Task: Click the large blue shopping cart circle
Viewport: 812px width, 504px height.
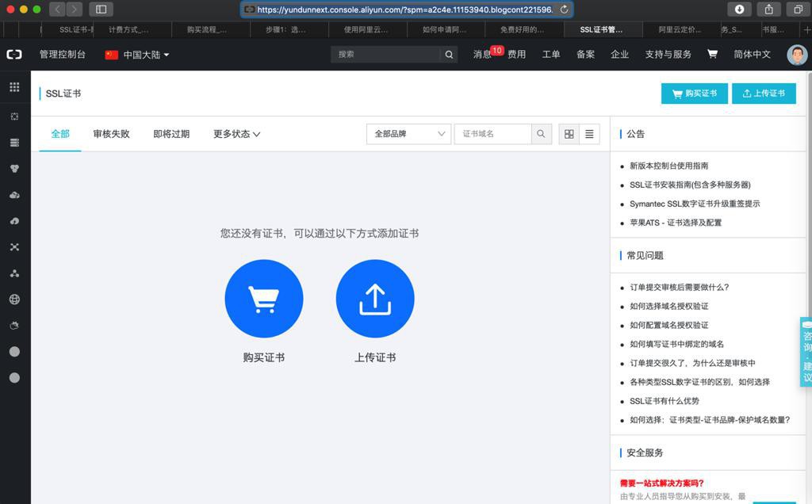Action: pyautogui.click(x=264, y=299)
